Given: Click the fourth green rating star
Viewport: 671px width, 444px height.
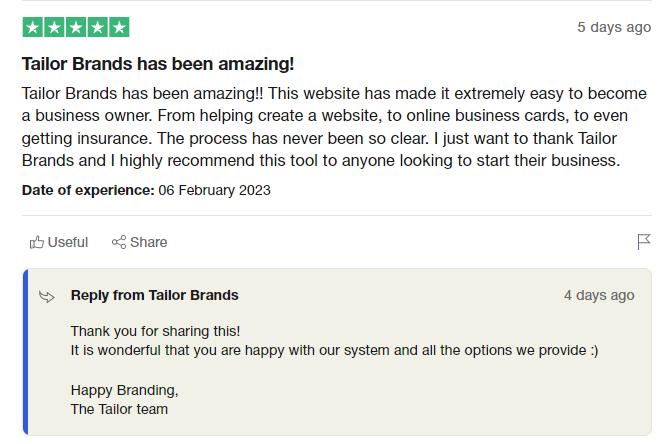Looking at the screenshot, I should (x=97, y=28).
